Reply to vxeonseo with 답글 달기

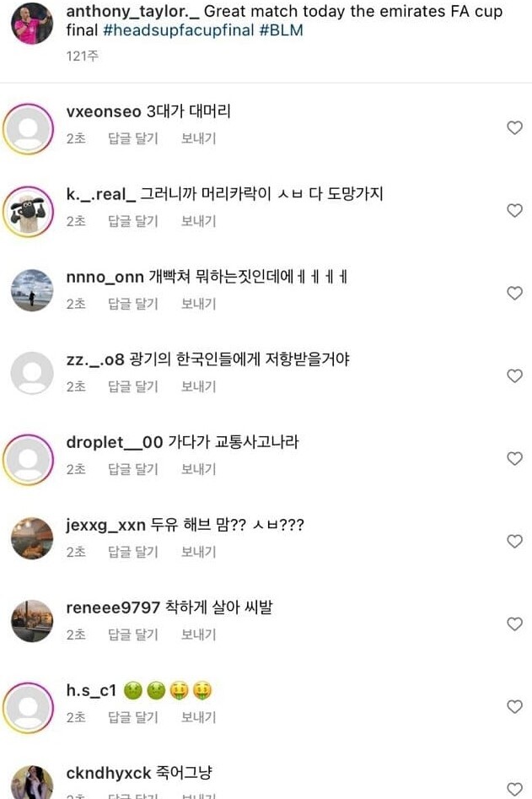tap(133, 138)
